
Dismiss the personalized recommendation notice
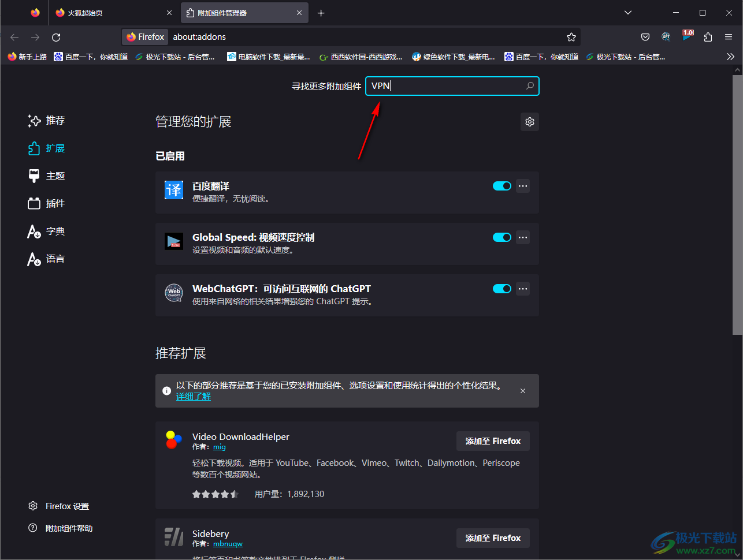pyautogui.click(x=523, y=391)
